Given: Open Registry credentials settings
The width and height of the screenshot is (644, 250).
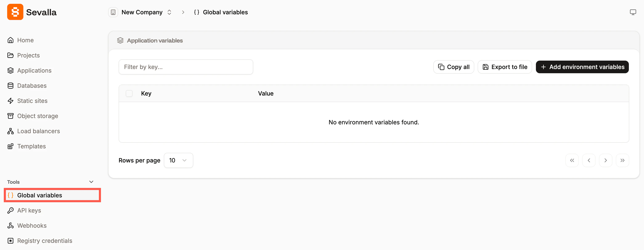Looking at the screenshot, I should pos(45,241).
